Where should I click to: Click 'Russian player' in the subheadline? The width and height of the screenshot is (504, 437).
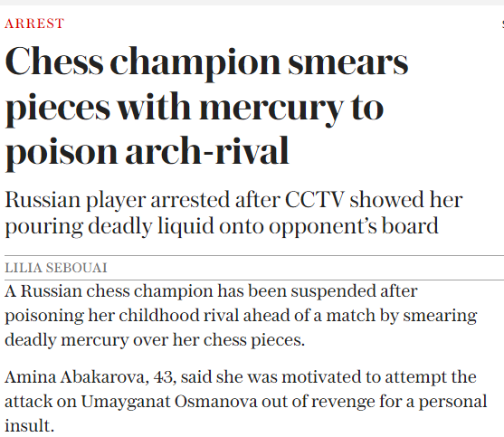coord(75,201)
